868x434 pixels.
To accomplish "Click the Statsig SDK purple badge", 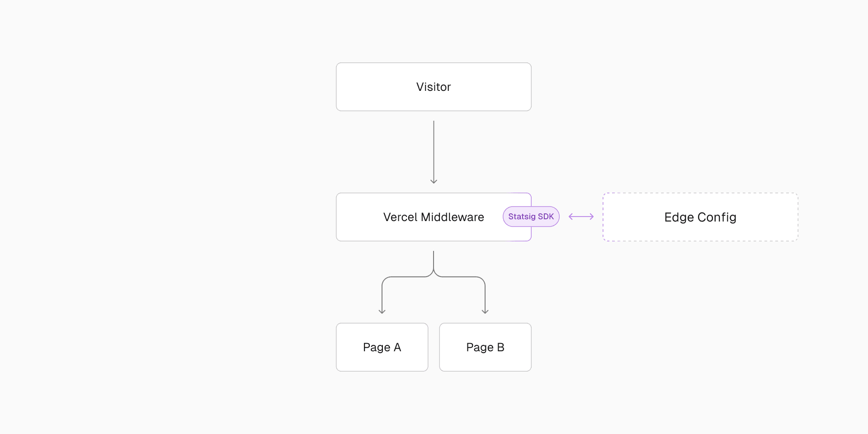I will click(x=531, y=217).
